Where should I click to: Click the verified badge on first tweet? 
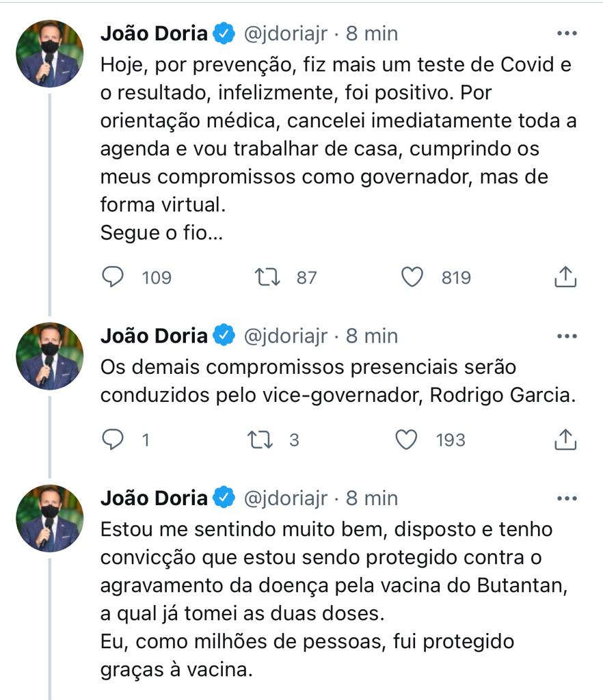(x=224, y=33)
